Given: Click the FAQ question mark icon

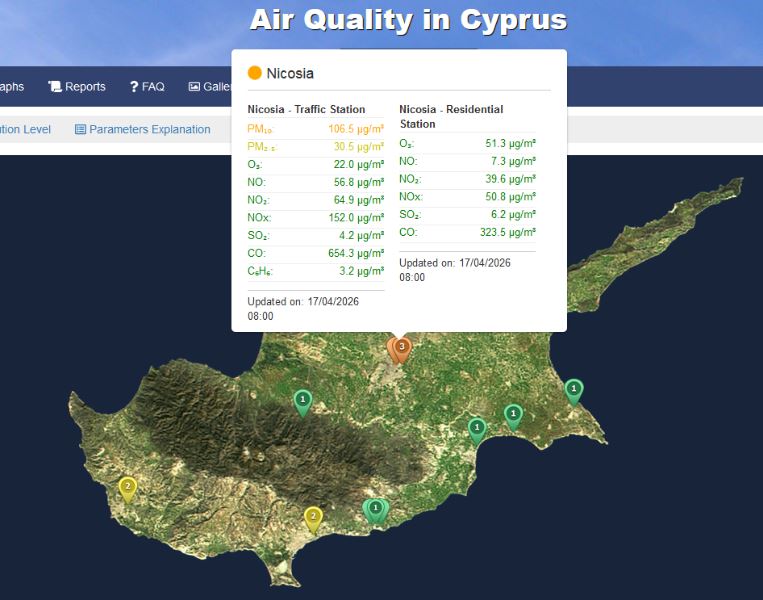Looking at the screenshot, I should click(134, 87).
